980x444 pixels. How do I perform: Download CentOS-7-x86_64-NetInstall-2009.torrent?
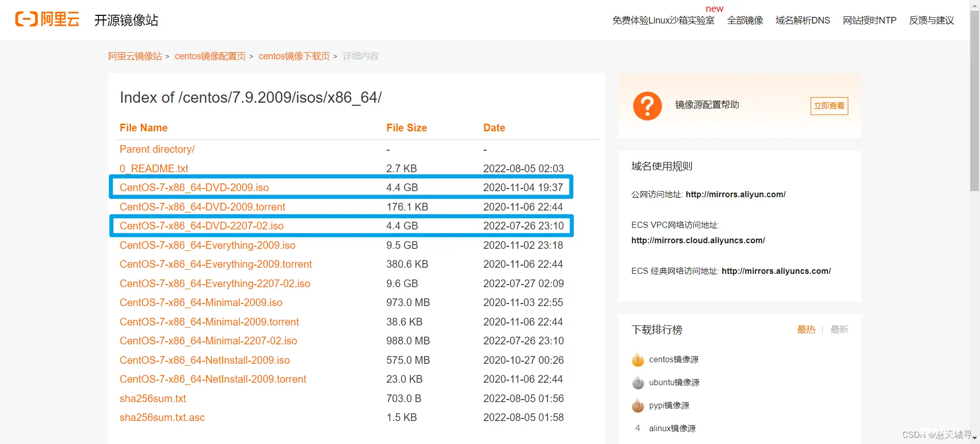coord(213,379)
